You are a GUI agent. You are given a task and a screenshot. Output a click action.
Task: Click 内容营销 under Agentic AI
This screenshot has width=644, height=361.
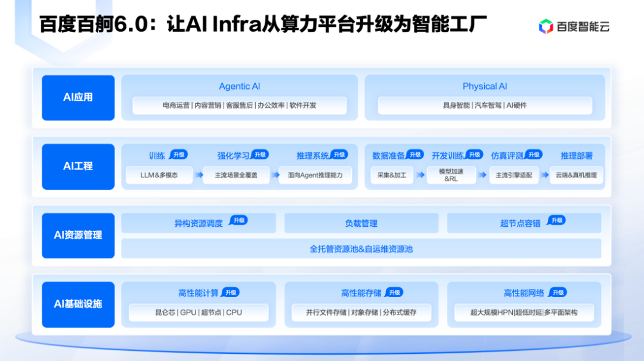208,106
